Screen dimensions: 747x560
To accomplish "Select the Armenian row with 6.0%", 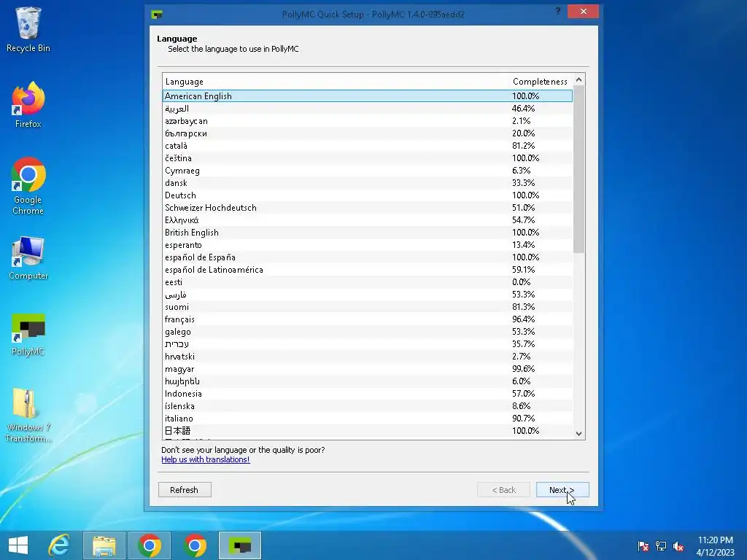I will click(x=368, y=381).
